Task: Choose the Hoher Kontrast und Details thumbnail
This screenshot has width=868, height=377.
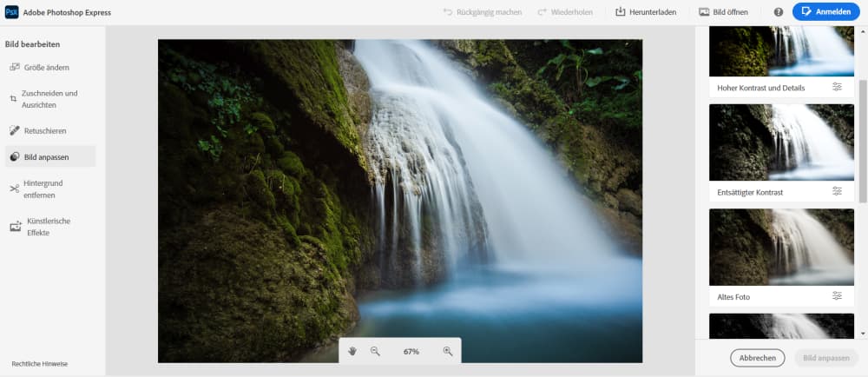Action: (781, 51)
